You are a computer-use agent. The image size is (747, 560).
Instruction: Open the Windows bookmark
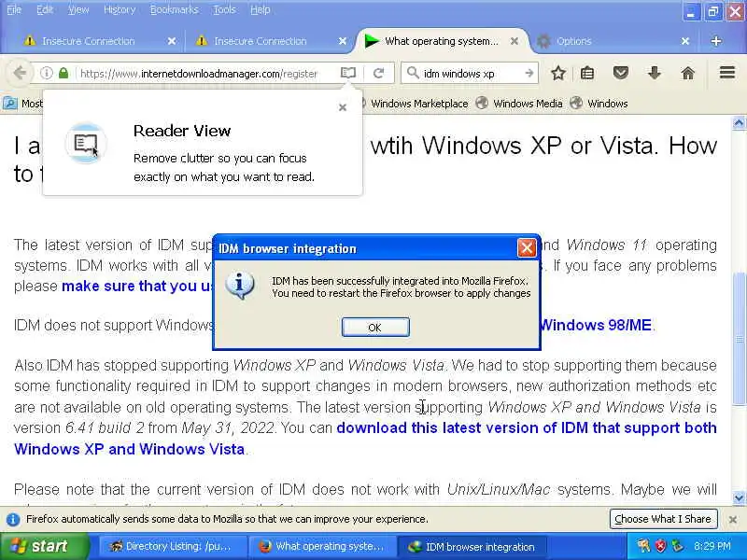tap(599, 104)
